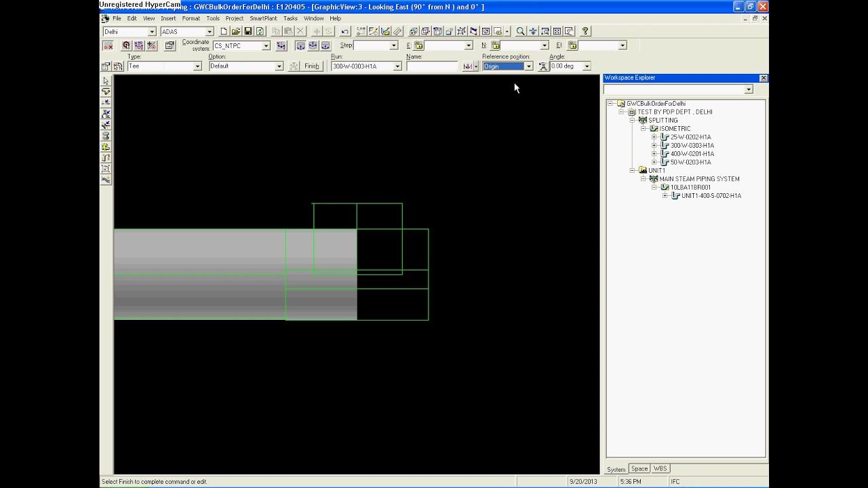Click the Pan arrows tool
The height and width of the screenshot is (488, 868).
pos(533,31)
